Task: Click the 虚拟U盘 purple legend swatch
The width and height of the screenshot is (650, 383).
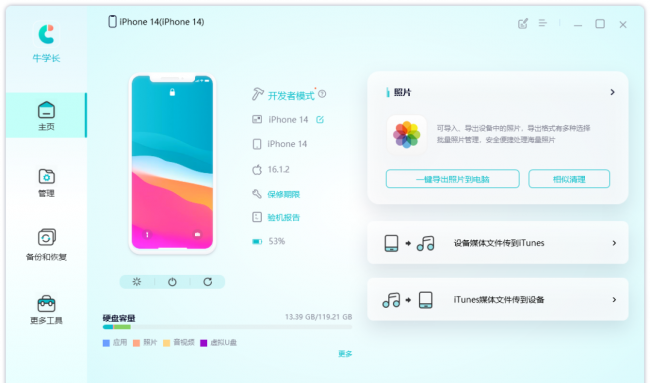Action: [x=204, y=343]
